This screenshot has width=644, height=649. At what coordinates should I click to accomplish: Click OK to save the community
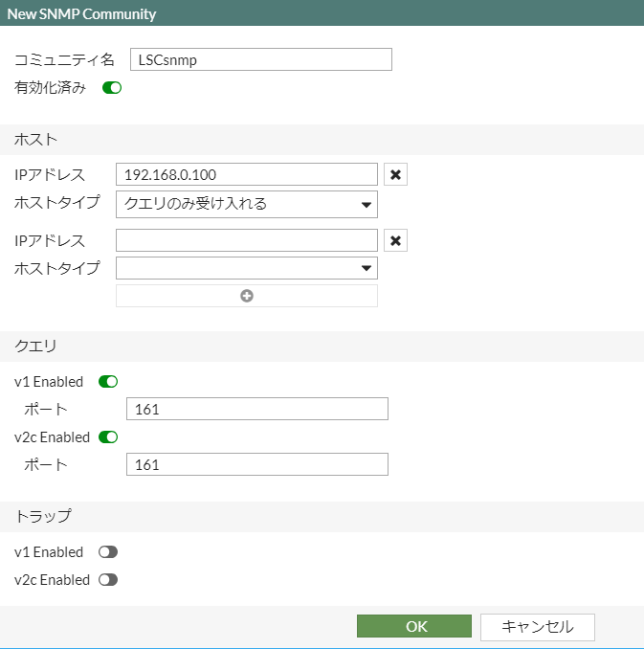tap(414, 626)
